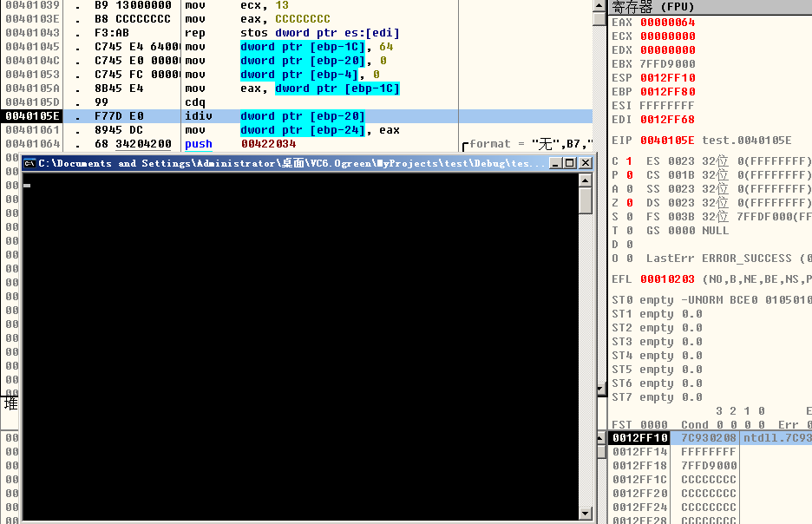The height and width of the screenshot is (524, 812).
Task: Select the EAX register value 00000064
Action: tap(667, 23)
